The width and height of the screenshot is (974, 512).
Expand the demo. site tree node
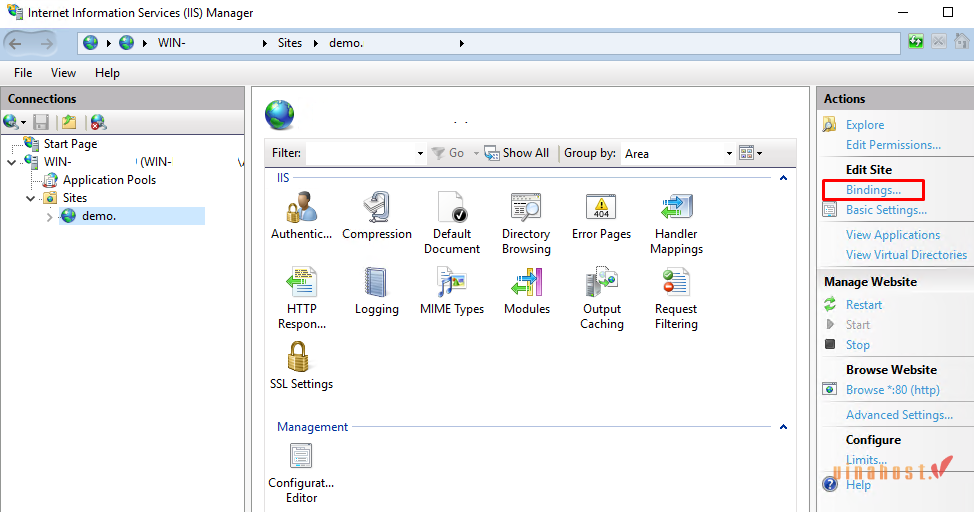point(50,217)
